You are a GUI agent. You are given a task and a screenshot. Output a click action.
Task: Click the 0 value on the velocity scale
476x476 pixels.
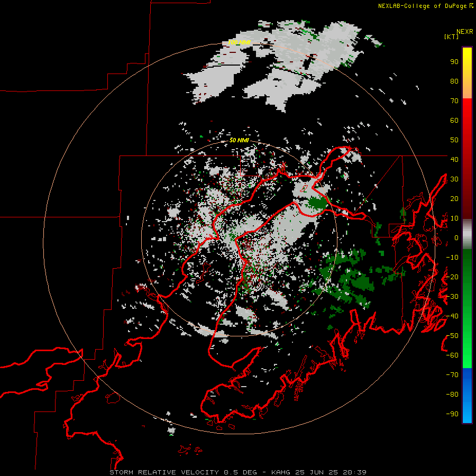[456, 237]
